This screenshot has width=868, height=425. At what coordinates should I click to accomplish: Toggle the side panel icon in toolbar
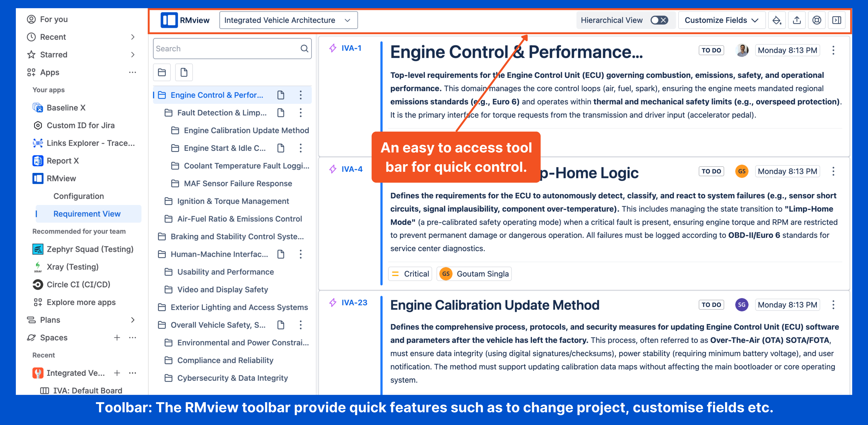[x=837, y=20]
